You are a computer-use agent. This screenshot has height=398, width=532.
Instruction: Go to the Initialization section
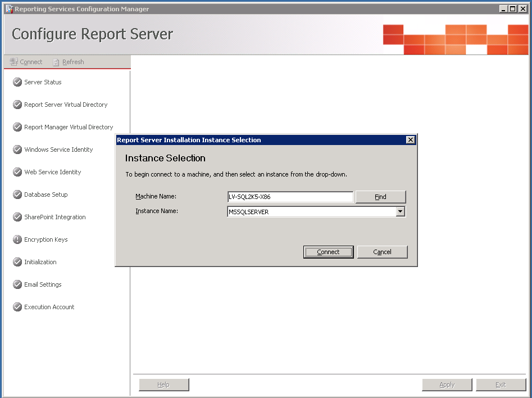pyautogui.click(x=40, y=262)
